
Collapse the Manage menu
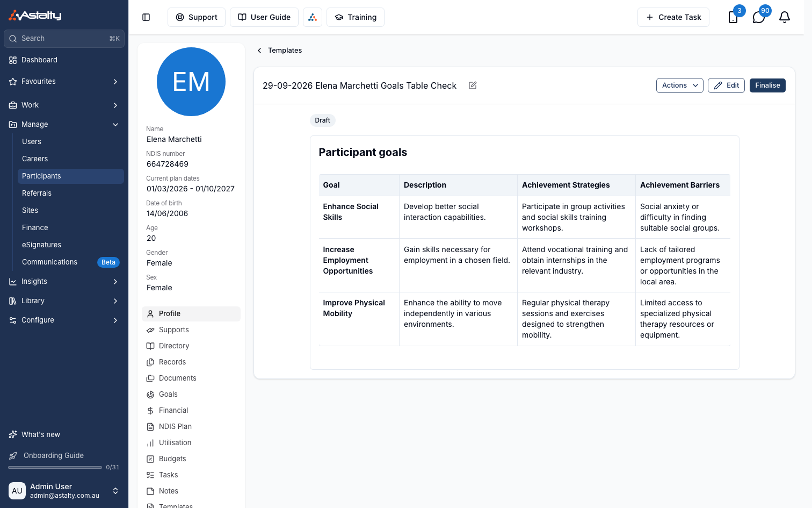click(x=64, y=125)
